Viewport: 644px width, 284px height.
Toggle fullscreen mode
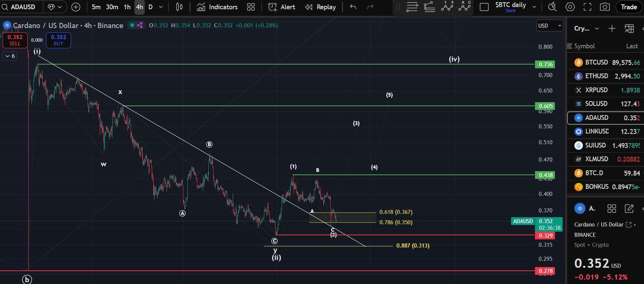[588, 7]
